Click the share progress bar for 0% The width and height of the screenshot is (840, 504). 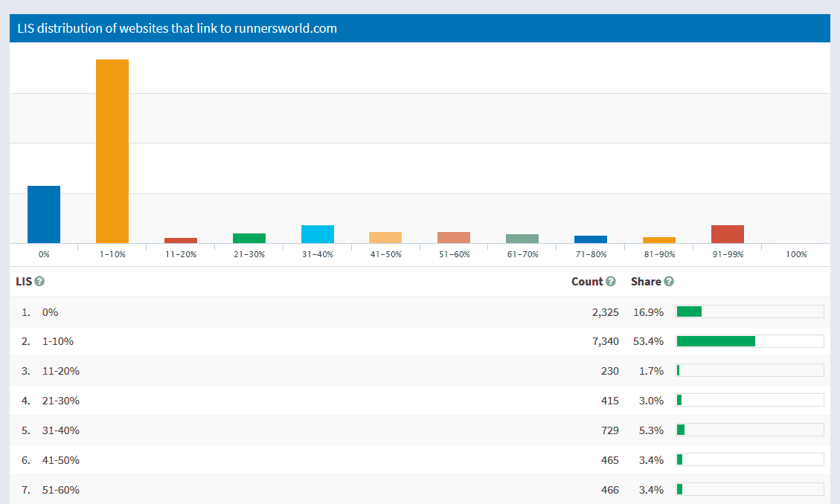point(749,311)
